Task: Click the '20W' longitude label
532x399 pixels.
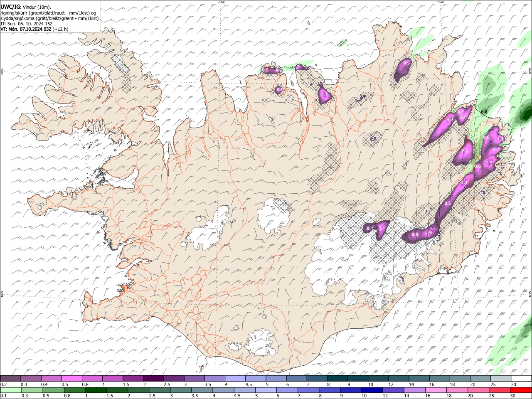Action: coord(221,2)
